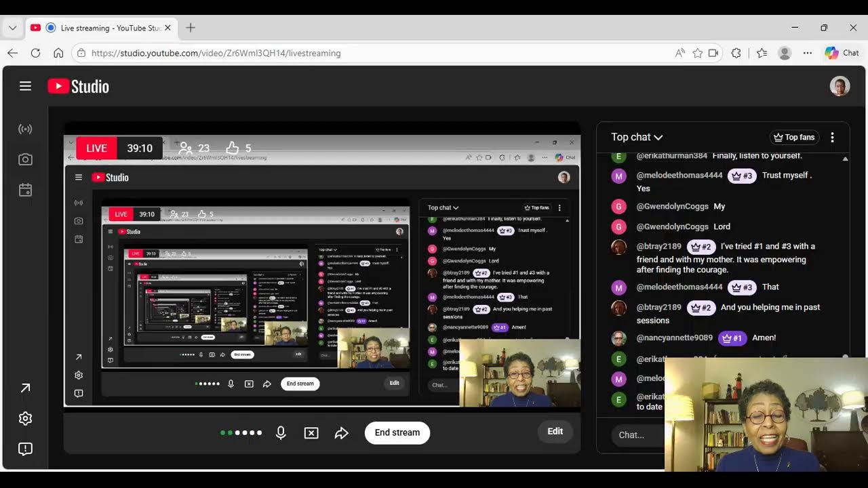Click the red LIVE badge on the preview
This screenshot has height=488, width=868.
point(96,148)
